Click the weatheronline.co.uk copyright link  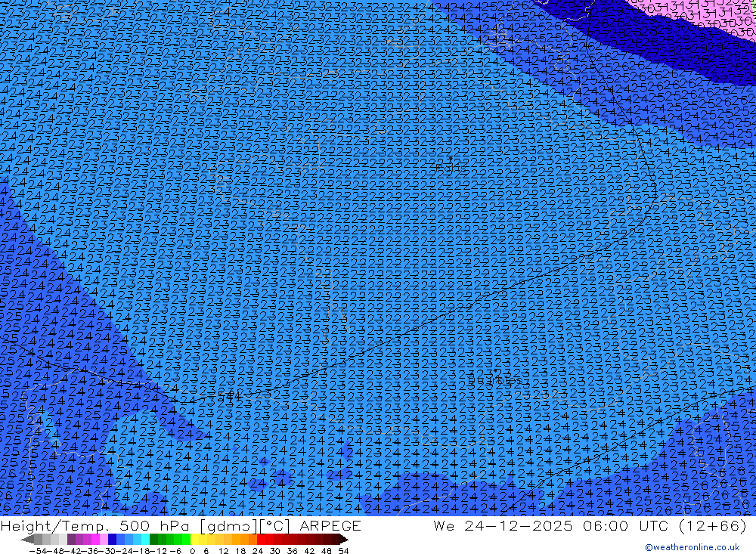click(692, 547)
